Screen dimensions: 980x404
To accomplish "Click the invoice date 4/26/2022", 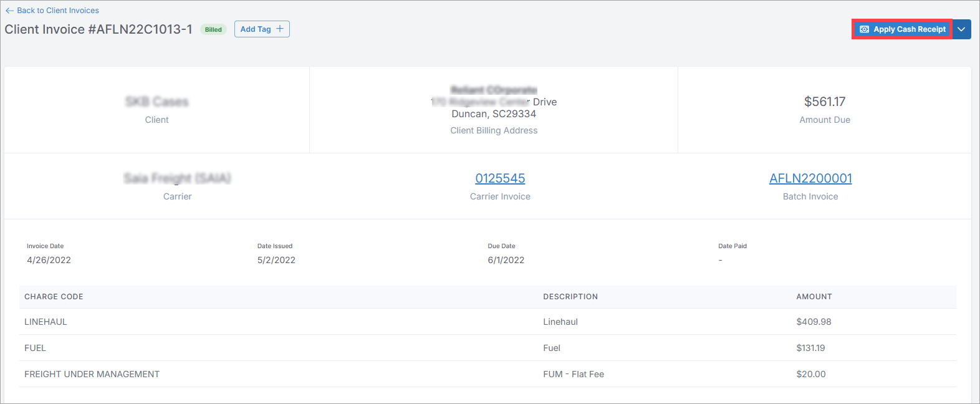I will tap(49, 260).
